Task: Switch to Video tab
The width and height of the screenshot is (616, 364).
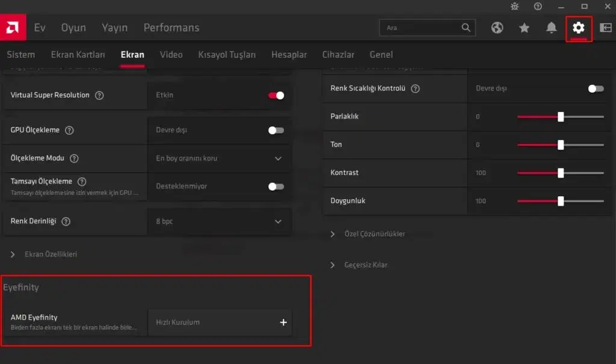Action: click(x=171, y=55)
